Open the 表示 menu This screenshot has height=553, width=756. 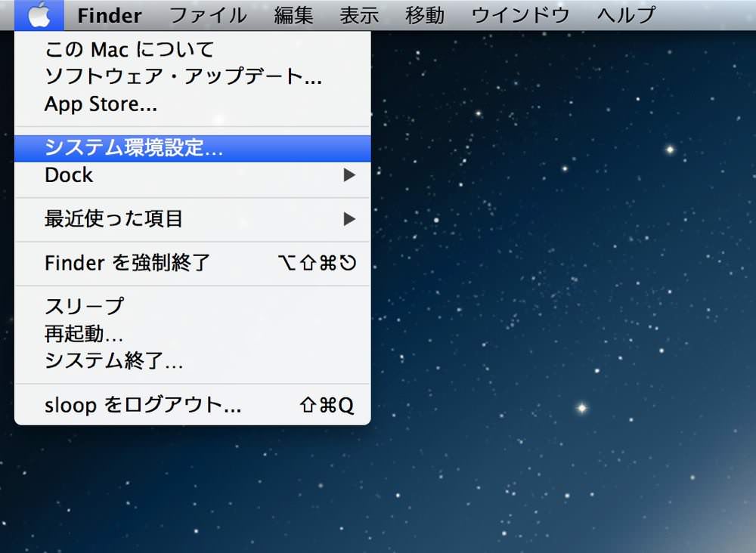tap(358, 15)
